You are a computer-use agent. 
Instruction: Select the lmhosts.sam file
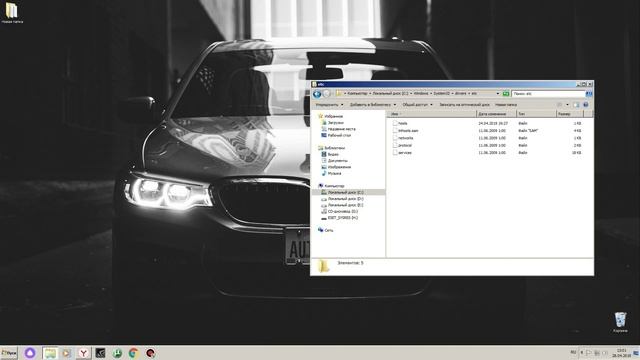pos(406,131)
